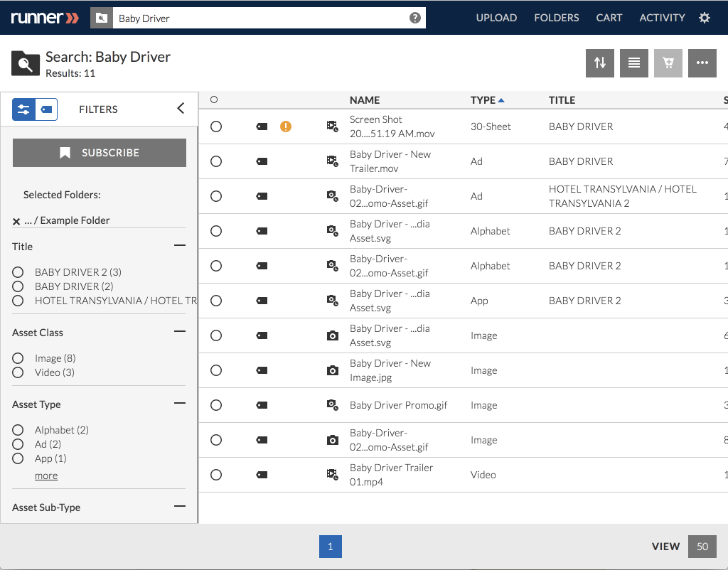The height and width of the screenshot is (570, 728).
Task: Click 'Results: 11' text under the heading
Action: [x=70, y=73]
